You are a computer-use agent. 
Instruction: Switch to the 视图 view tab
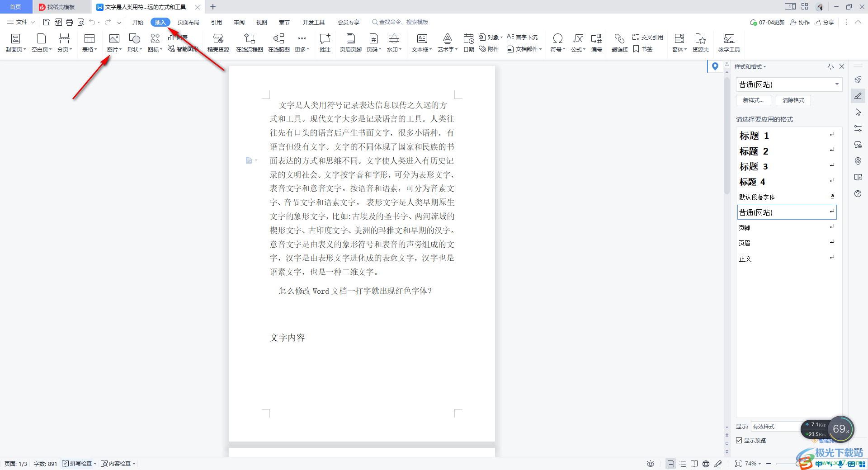(x=261, y=22)
